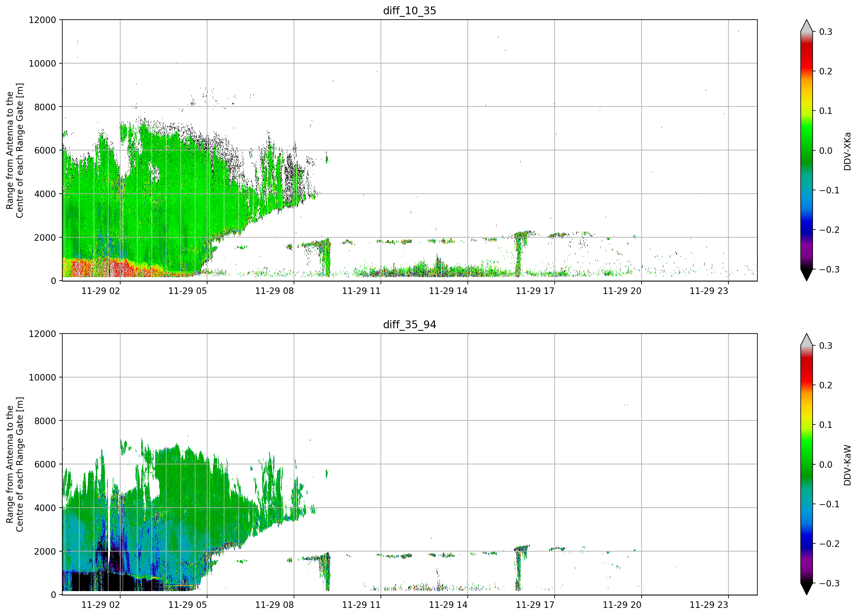
Task: Click the diff_35_94 plot title
Action: coord(409,325)
